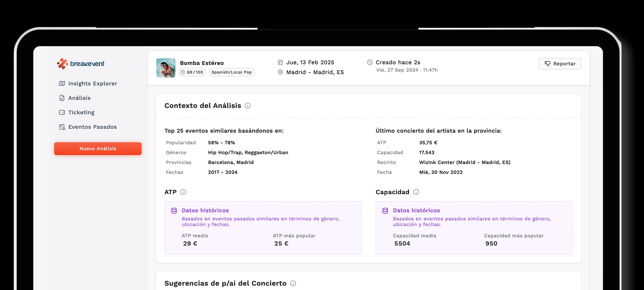The width and height of the screenshot is (644, 290).
Task: Start a Nuevo Análisis
Action: coord(98,149)
